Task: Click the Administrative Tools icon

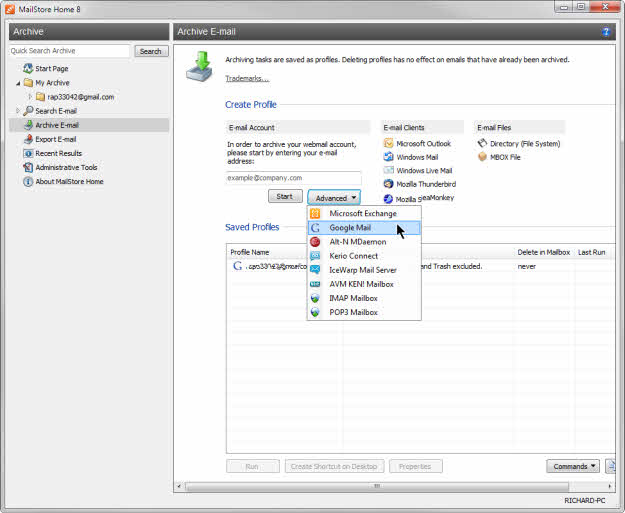Action: pyautogui.click(x=28, y=167)
